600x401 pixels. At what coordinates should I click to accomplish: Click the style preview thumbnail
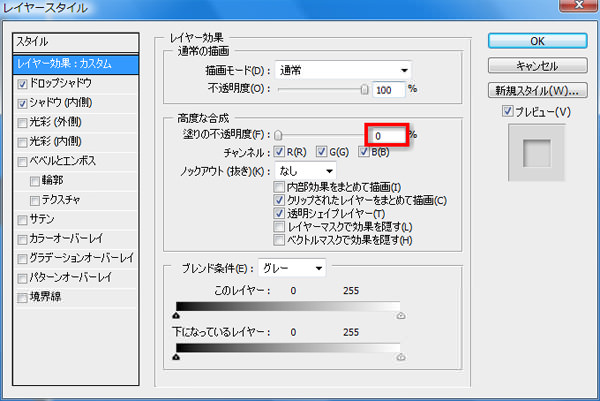(x=536, y=153)
